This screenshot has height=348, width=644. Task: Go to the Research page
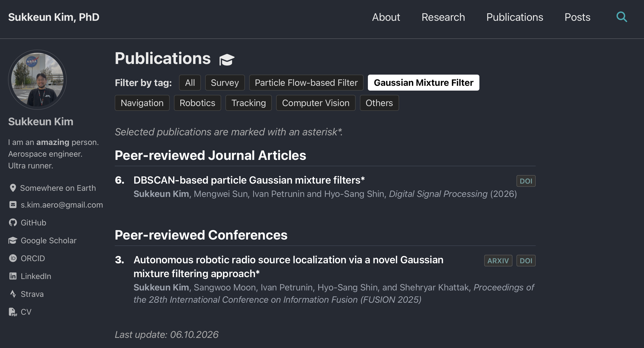click(x=443, y=17)
